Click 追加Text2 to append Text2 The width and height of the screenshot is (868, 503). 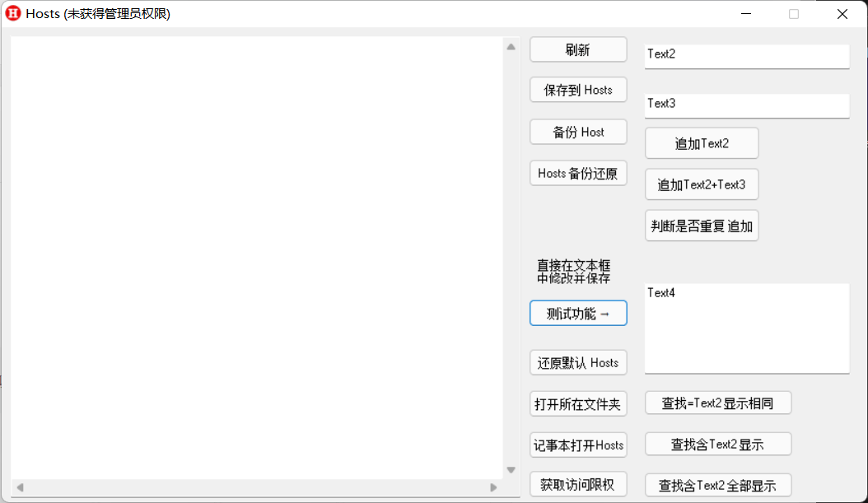click(x=702, y=142)
